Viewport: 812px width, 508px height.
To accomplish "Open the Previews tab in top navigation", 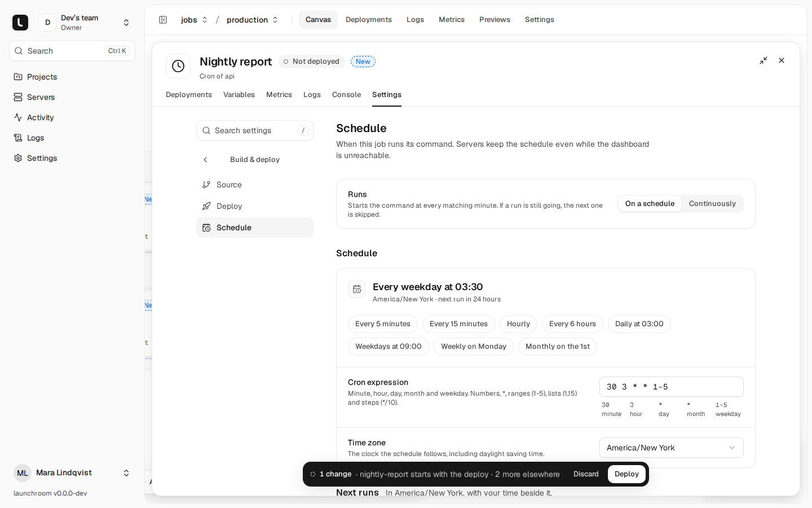I will [x=495, y=20].
